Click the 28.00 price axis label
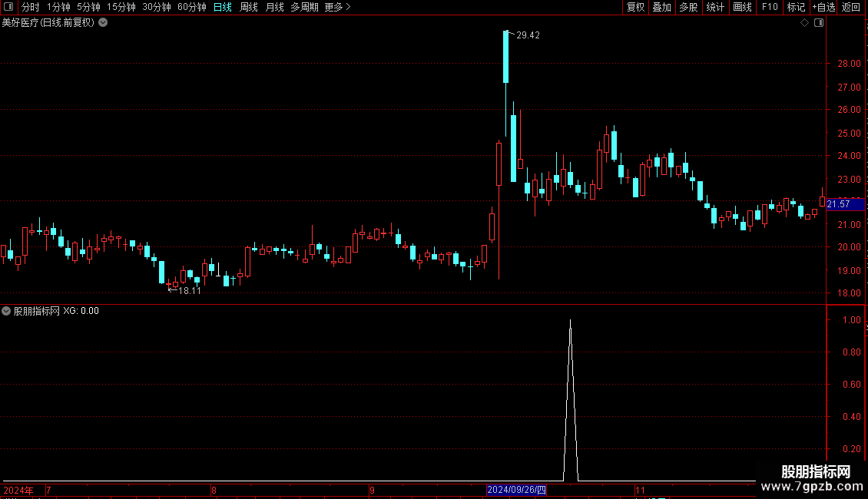 pyautogui.click(x=849, y=64)
